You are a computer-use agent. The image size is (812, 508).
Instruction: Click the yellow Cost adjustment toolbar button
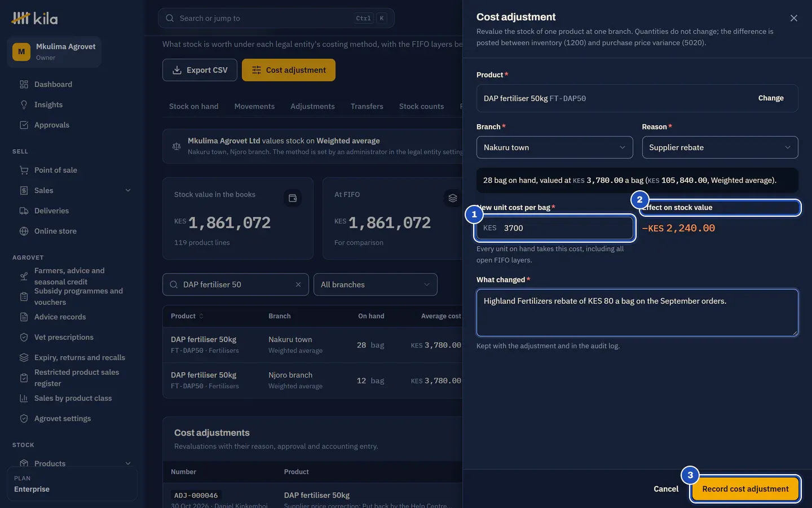pyautogui.click(x=289, y=70)
